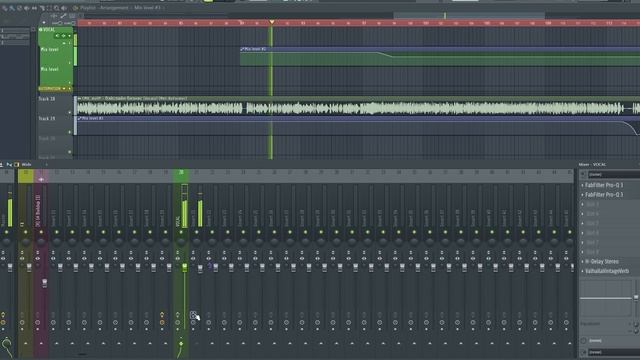Select the playlist Select tool
The height and width of the screenshot is (360, 640).
[49, 8]
